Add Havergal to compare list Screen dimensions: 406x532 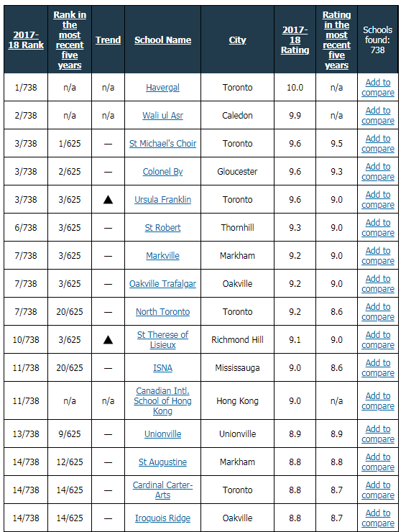[x=378, y=88]
